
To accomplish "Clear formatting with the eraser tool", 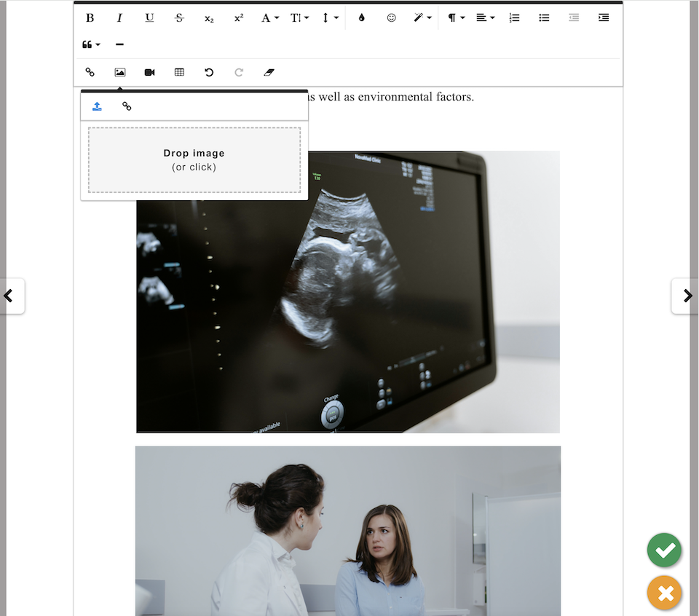I will 269,72.
